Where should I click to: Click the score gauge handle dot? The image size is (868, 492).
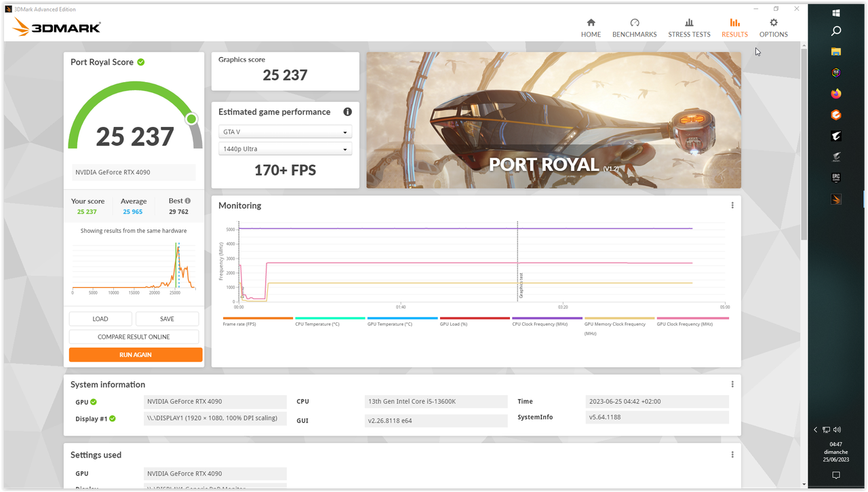tap(191, 119)
